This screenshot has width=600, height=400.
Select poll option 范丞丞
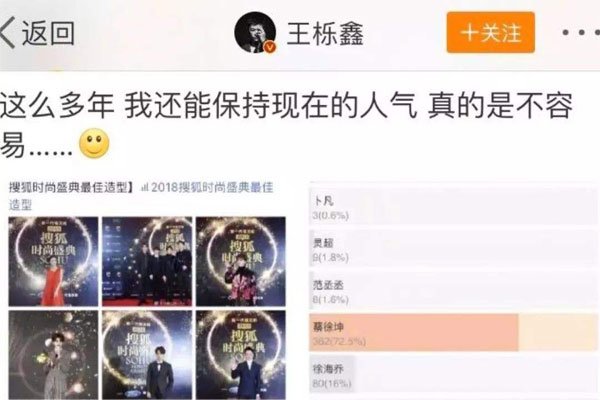[x=453, y=291]
